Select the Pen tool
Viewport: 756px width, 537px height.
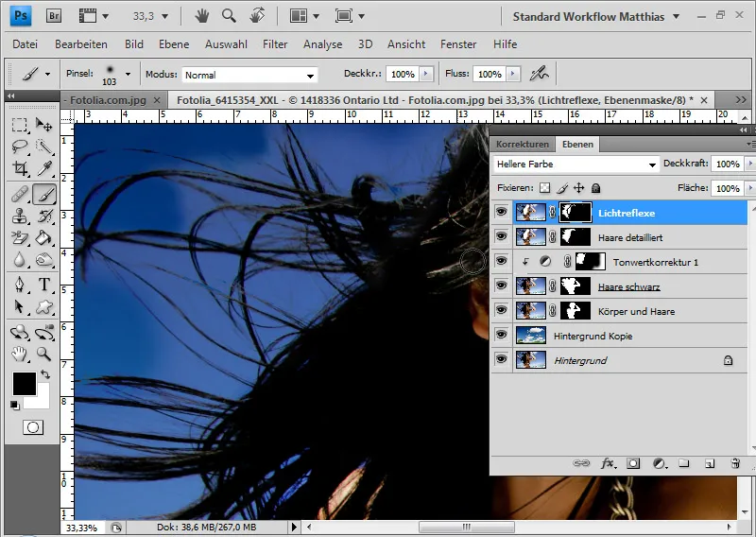tap(19, 285)
